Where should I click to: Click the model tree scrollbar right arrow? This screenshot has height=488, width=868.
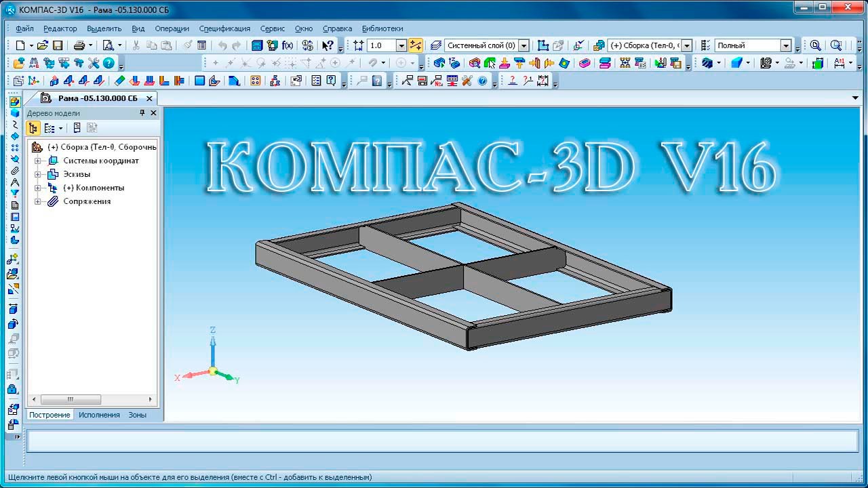(x=151, y=400)
